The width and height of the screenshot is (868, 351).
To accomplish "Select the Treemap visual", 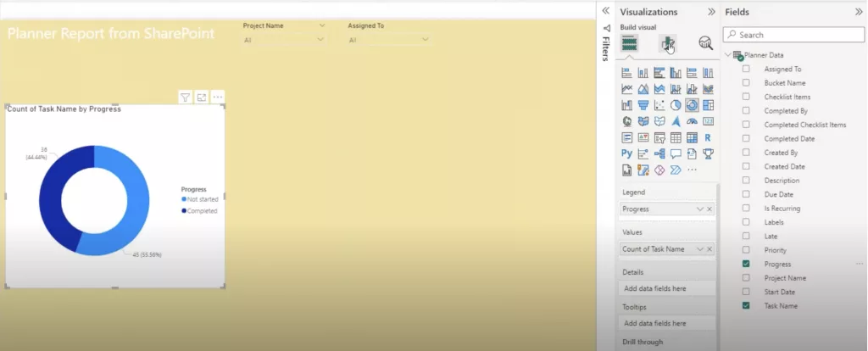I will pyautogui.click(x=708, y=105).
